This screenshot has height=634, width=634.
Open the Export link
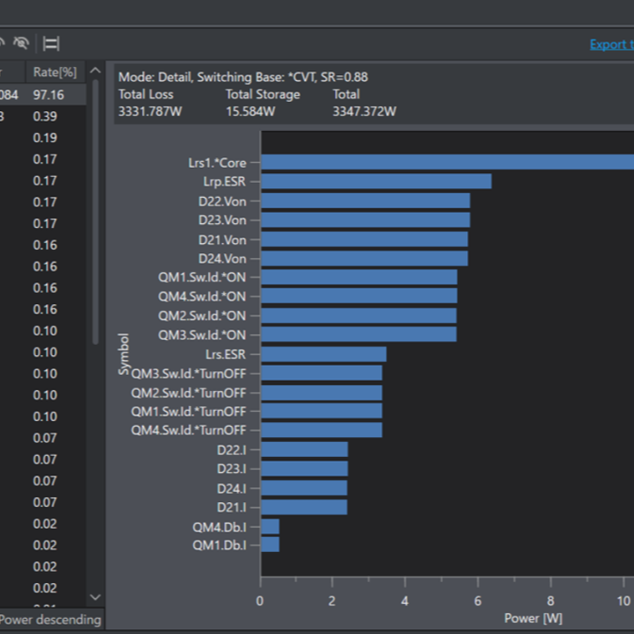click(611, 44)
